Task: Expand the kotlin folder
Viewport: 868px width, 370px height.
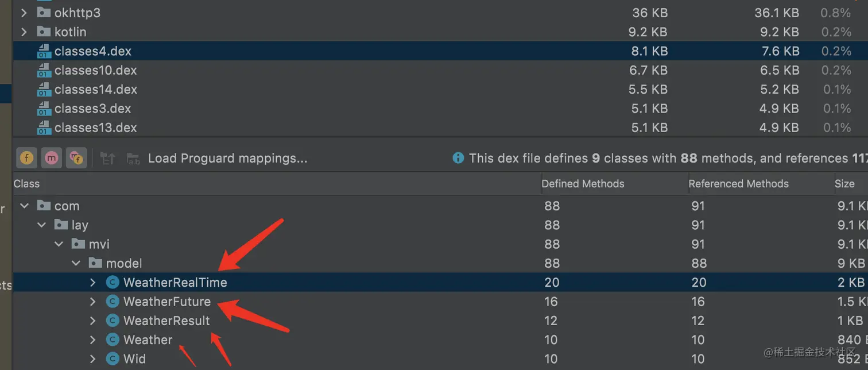Action: click(x=24, y=32)
